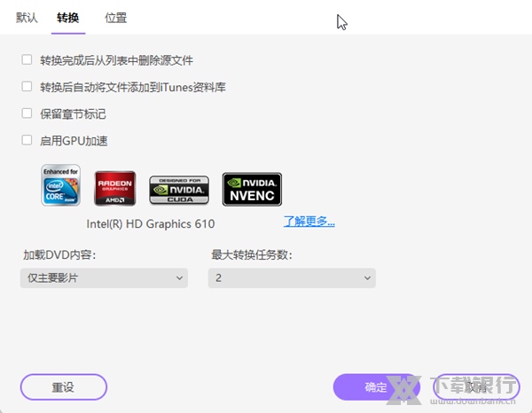Check the keep chapter markers option

[27, 113]
